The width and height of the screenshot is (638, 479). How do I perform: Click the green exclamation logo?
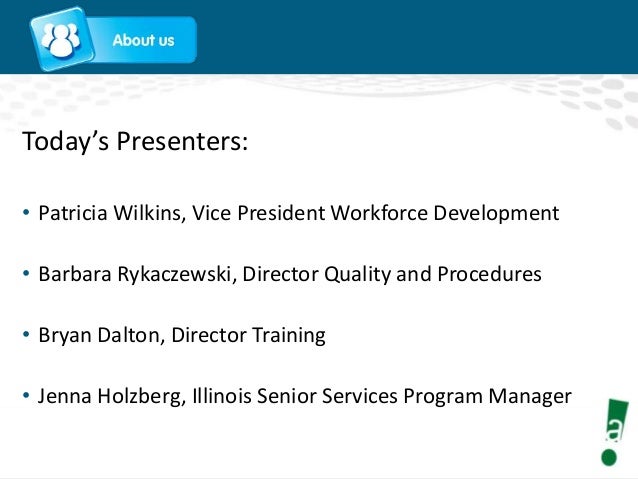tap(613, 432)
